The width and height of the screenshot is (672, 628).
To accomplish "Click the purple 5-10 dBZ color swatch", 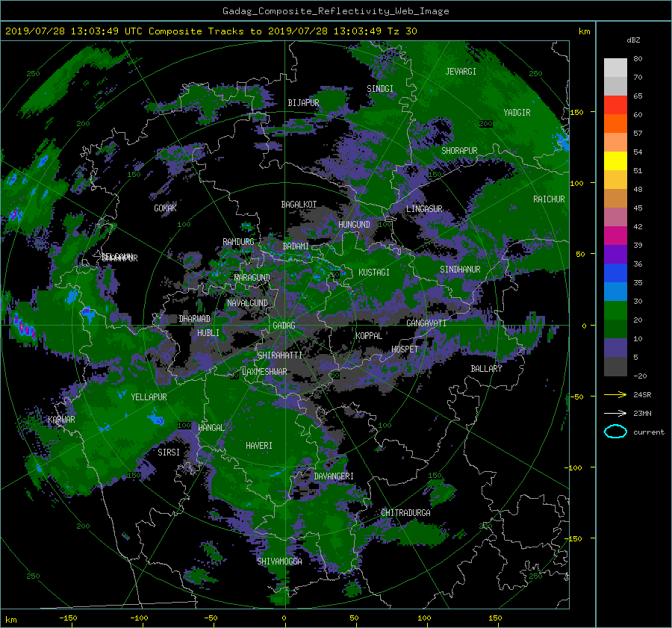I will tap(615, 348).
